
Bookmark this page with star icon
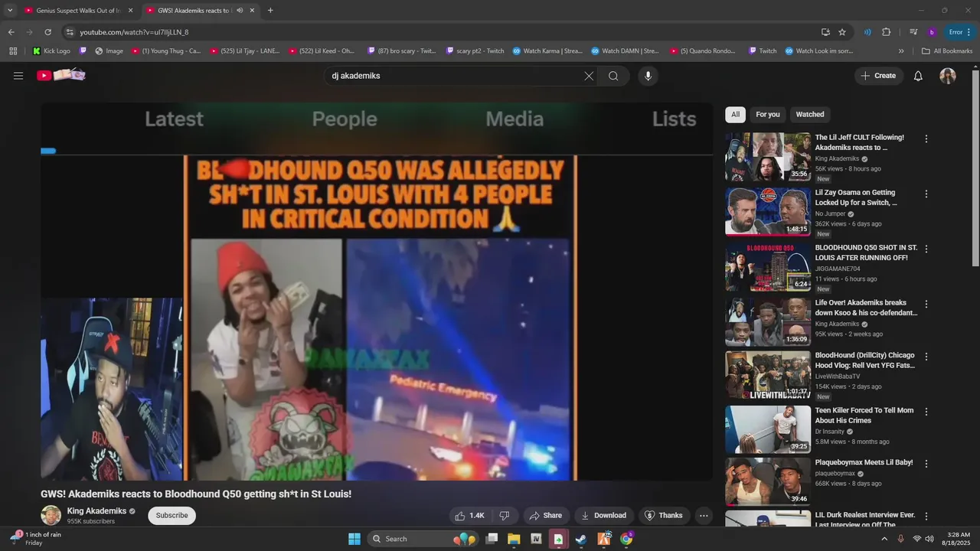tap(842, 32)
